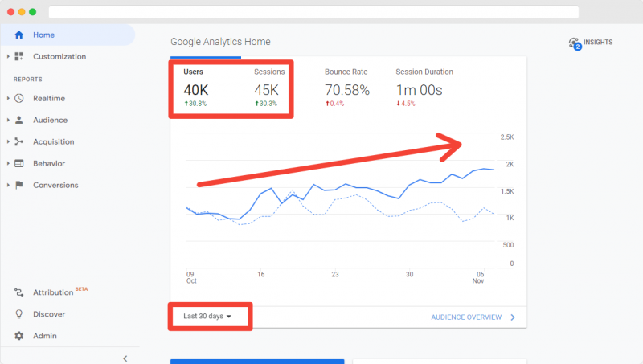Image resolution: width=643 pixels, height=364 pixels.
Task: Open the Discover label
Action: (x=49, y=314)
